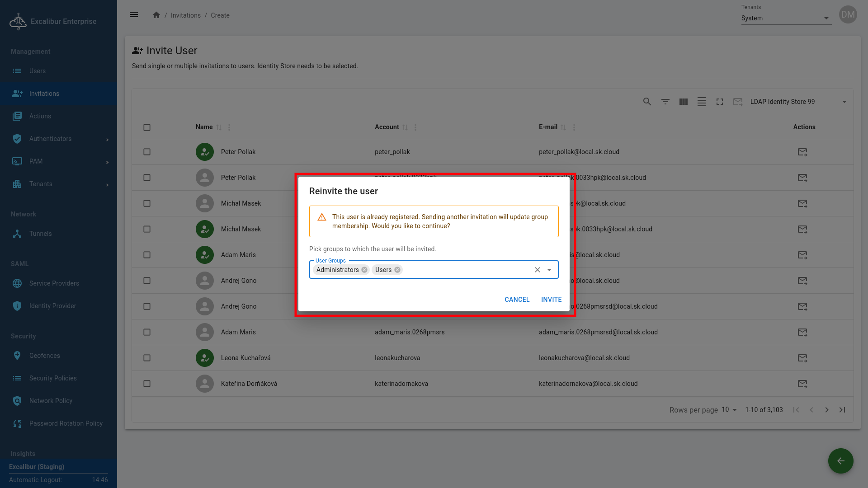Expand the User Groups dropdown arrow
The image size is (868, 488).
click(x=549, y=270)
